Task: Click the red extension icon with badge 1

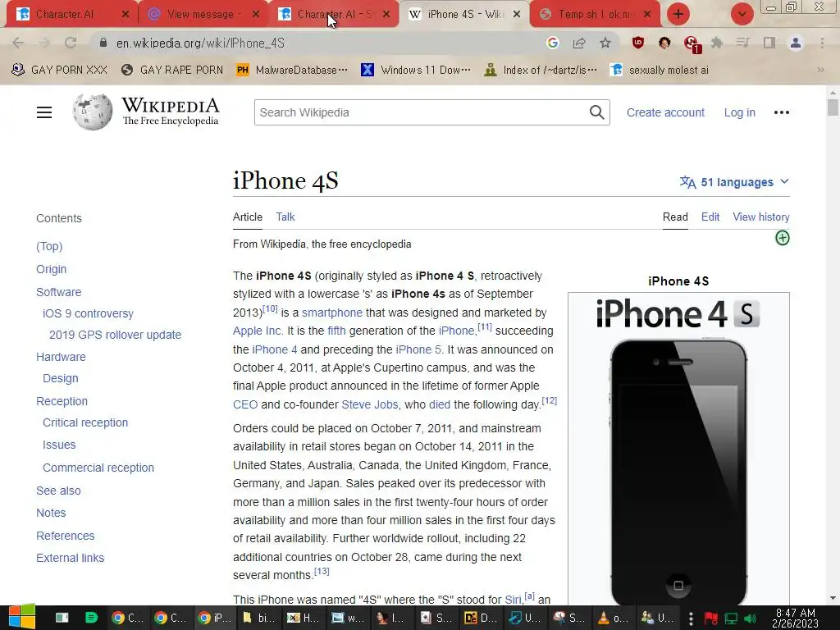Action: pyautogui.click(x=692, y=44)
